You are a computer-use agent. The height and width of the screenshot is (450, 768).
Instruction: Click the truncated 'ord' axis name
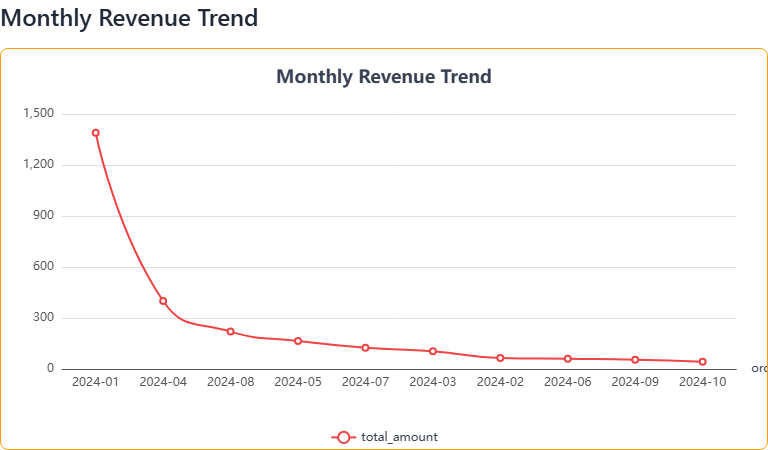pyautogui.click(x=759, y=369)
